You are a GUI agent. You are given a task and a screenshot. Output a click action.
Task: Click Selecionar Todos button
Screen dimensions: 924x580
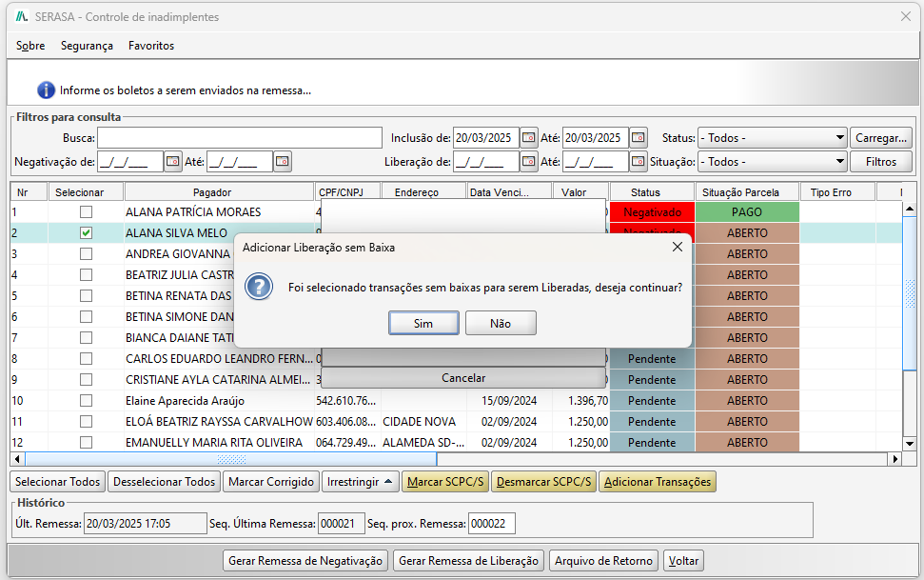pos(58,482)
